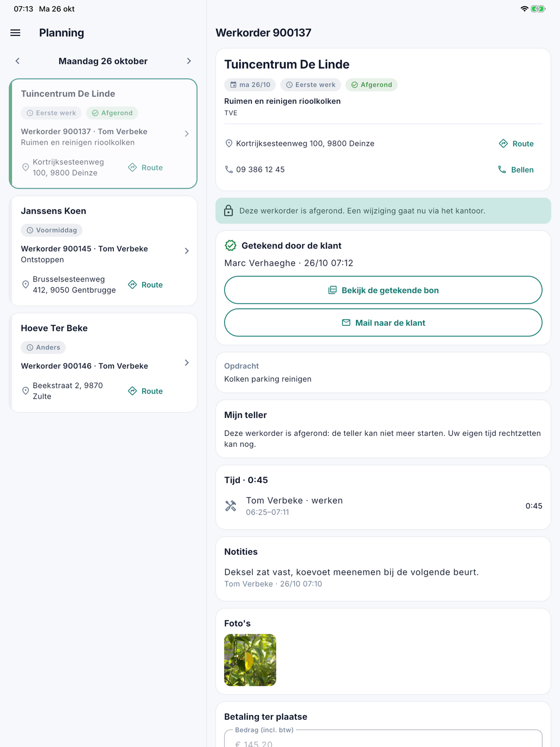The width and height of the screenshot is (560, 747).
Task: Go to previous day in planning
Action: 17,61
